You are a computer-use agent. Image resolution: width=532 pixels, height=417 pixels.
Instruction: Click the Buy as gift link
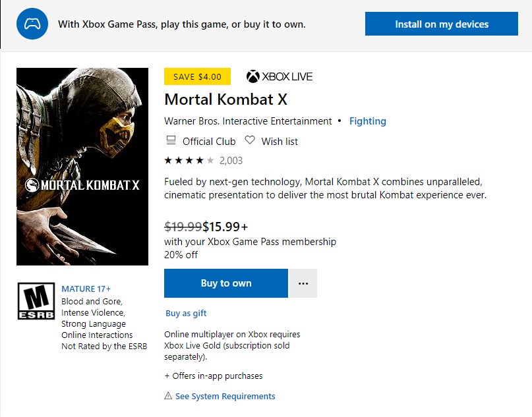[x=186, y=314]
